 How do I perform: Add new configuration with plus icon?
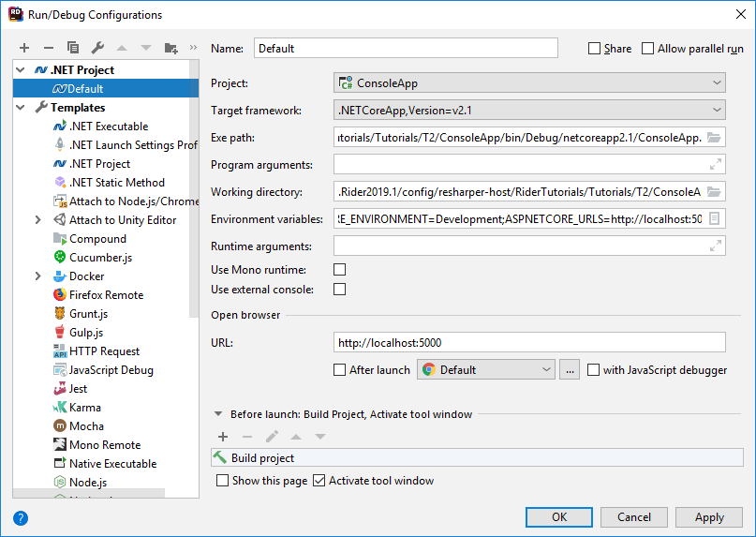pyautogui.click(x=24, y=48)
